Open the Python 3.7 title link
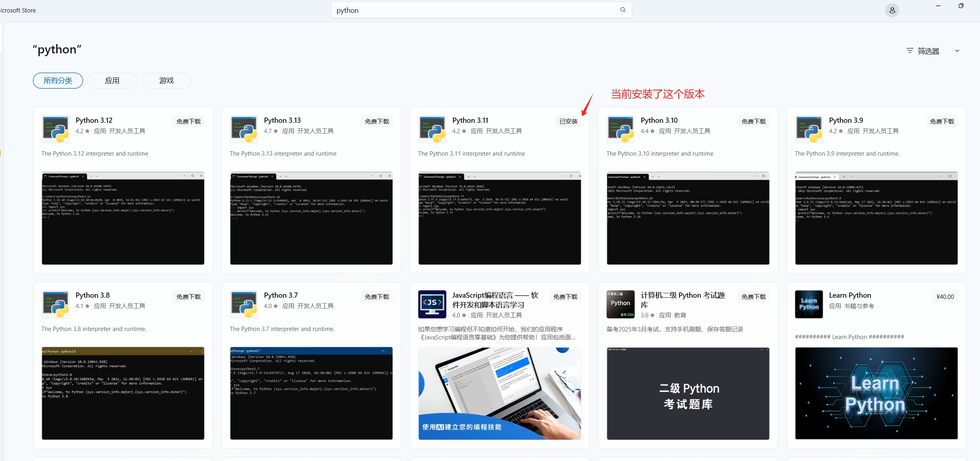 281,295
